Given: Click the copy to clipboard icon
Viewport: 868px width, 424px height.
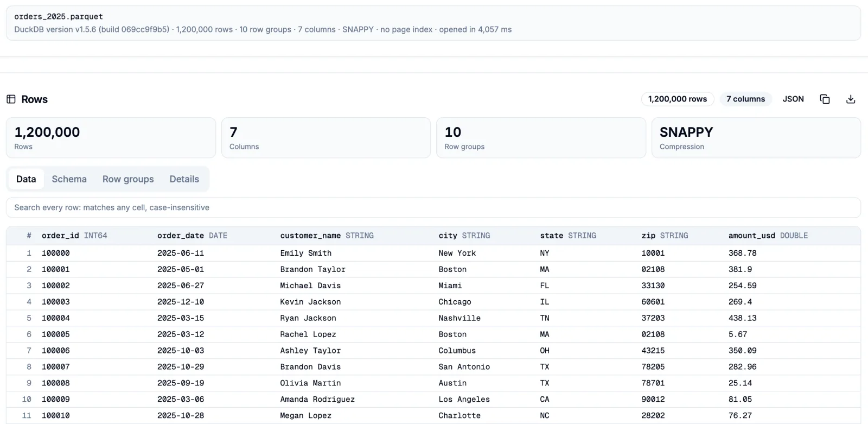Looking at the screenshot, I should point(825,99).
